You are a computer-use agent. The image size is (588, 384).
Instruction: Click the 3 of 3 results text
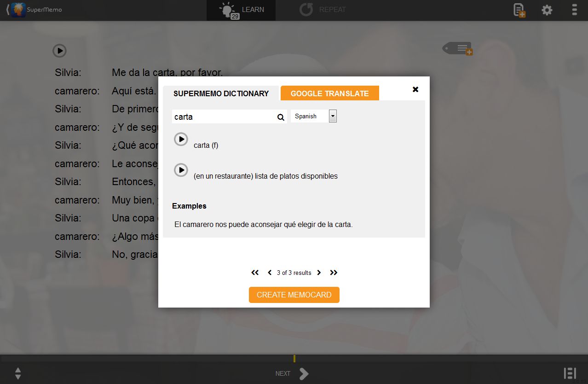[x=294, y=273]
